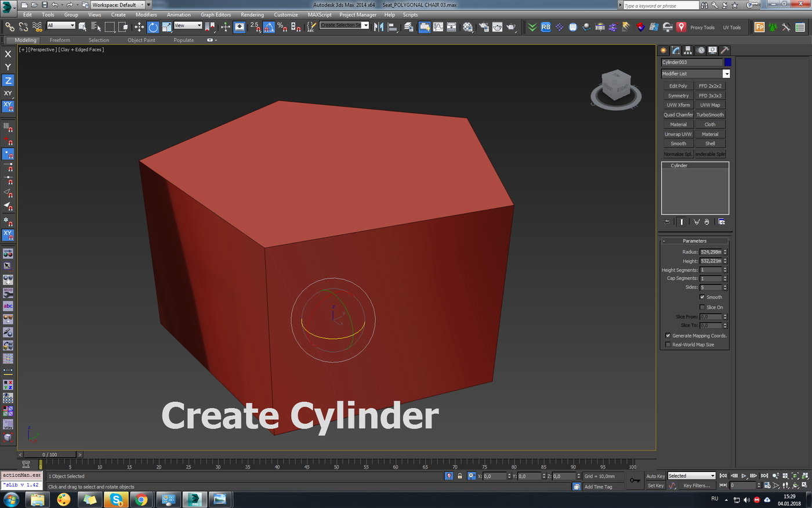Click the ViewCube in the viewport
812x508 pixels.
(x=616, y=89)
